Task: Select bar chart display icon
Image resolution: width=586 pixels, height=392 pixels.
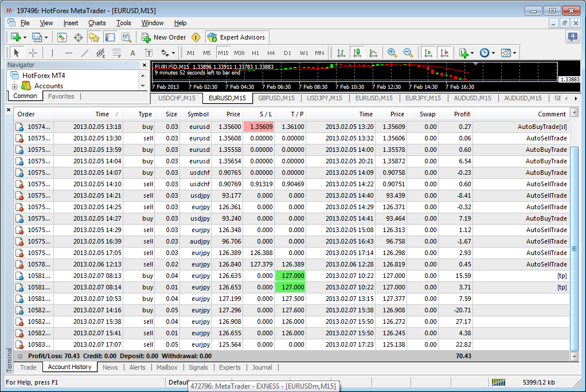Action: (x=341, y=53)
